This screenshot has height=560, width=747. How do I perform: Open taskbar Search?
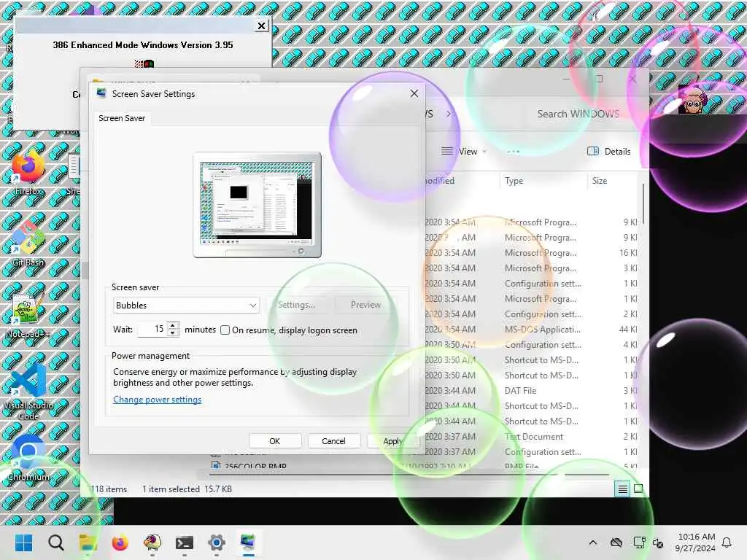[55, 542]
